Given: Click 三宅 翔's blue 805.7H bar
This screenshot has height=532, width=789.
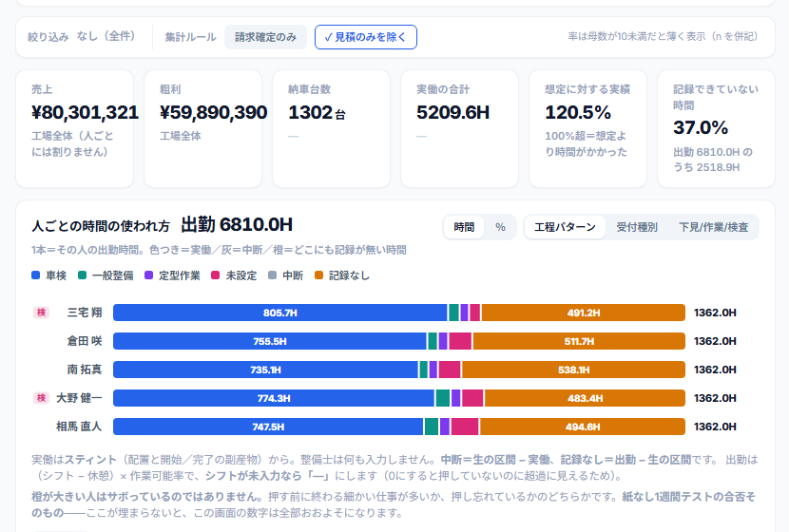Looking at the screenshot, I should (280, 313).
